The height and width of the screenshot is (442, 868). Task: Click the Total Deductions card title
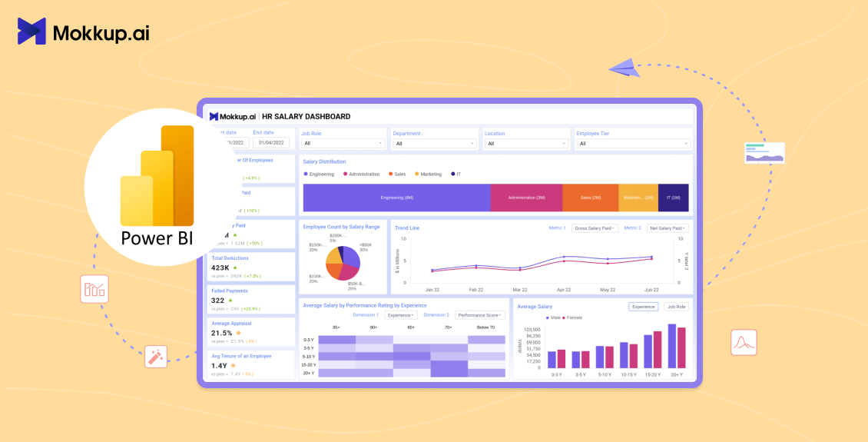point(230,258)
